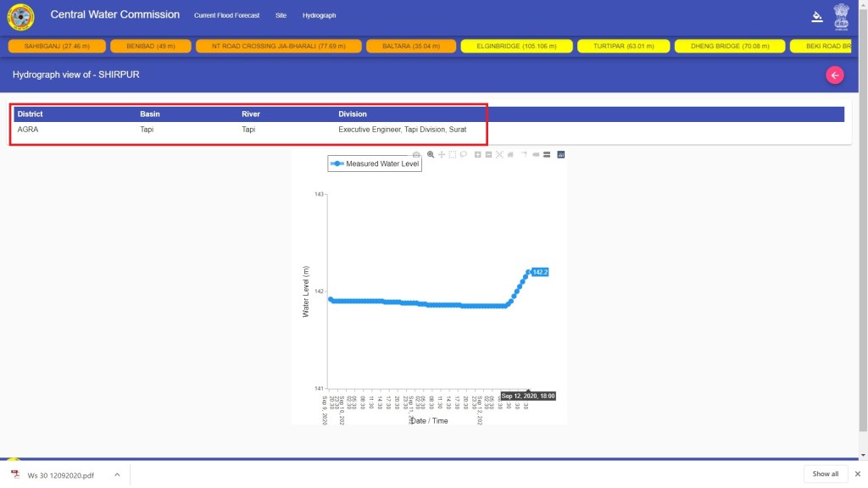
Task: Expand the Ws 30 12092020.pdf download options
Action: pyautogui.click(x=117, y=474)
